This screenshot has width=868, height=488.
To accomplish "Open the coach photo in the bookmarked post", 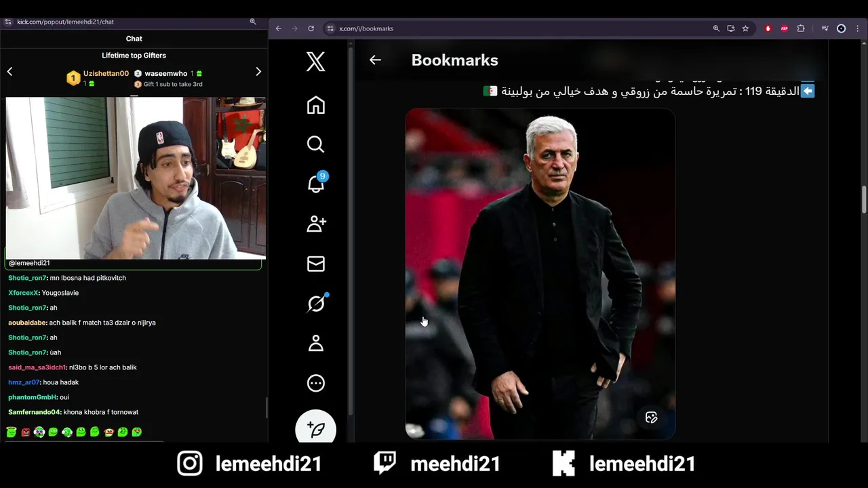I will click(x=540, y=274).
